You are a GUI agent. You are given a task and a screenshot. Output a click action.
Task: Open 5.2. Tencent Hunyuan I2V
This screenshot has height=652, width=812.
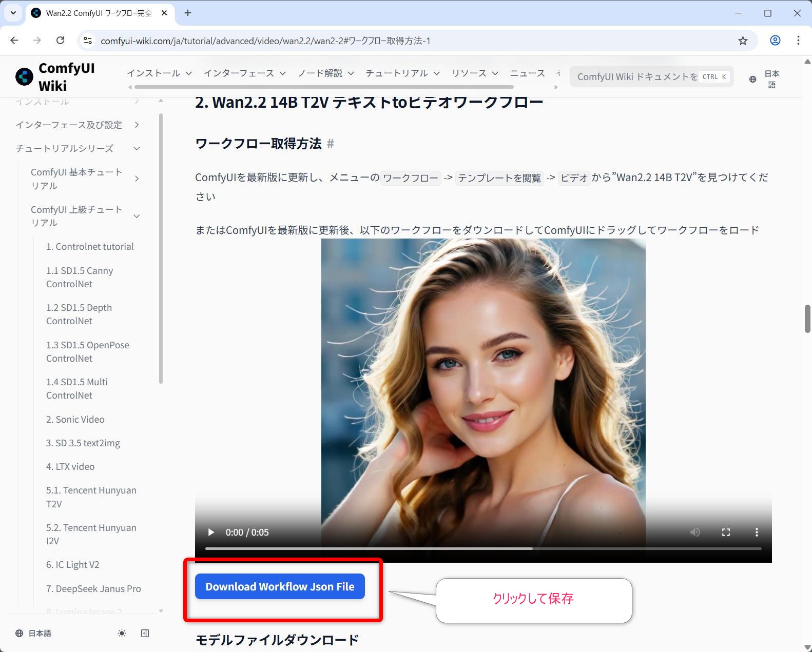click(x=91, y=534)
